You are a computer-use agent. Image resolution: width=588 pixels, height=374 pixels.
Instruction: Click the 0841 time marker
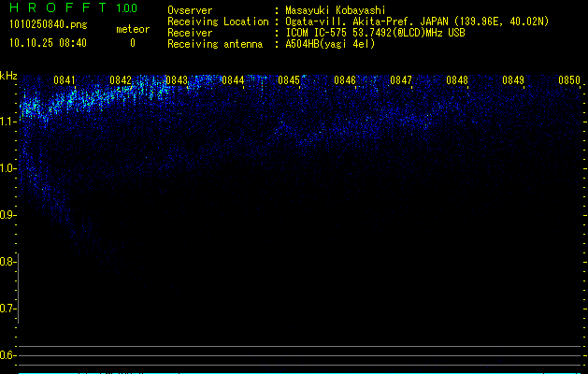point(65,79)
